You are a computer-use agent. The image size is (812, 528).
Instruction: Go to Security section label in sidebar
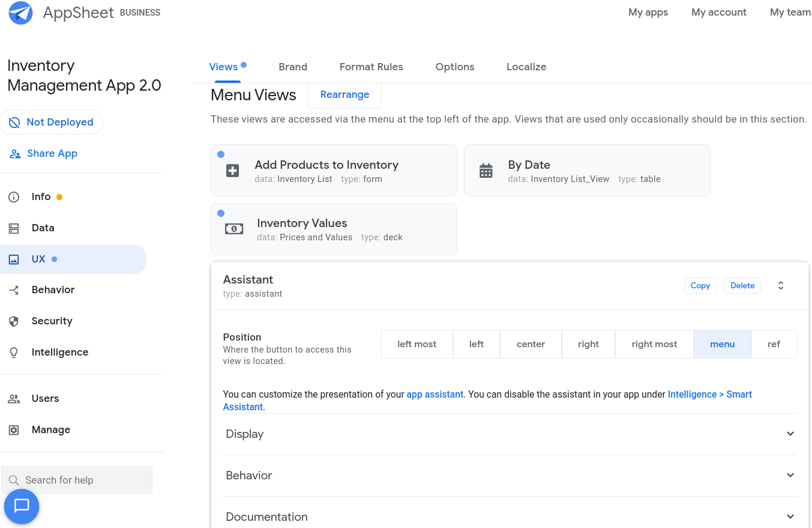pyautogui.click(x=52, y=321)
